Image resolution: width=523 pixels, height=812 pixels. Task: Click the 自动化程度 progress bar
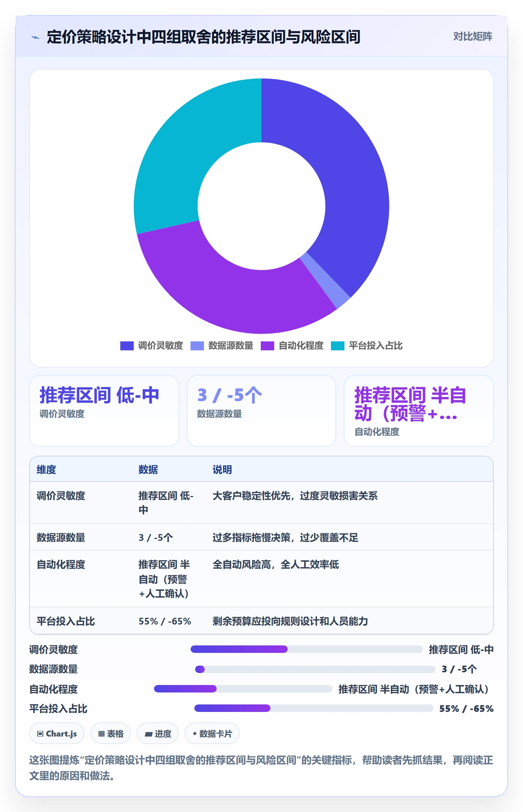tap(243, 689)
